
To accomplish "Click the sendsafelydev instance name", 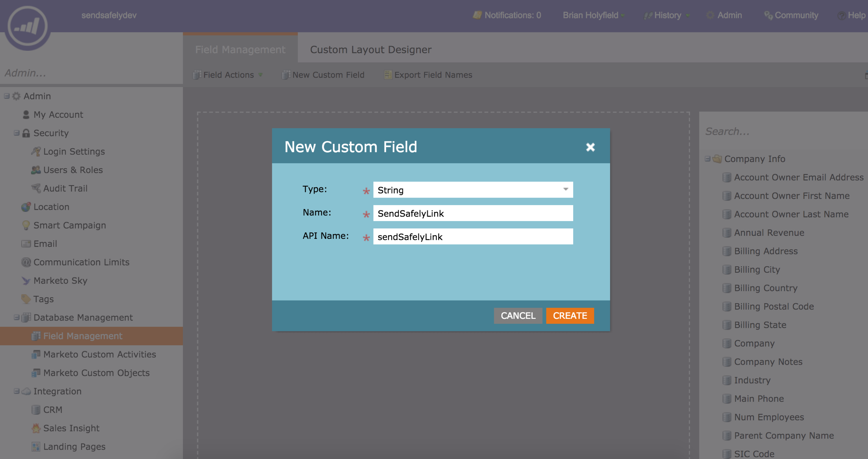I will point(109,15).
